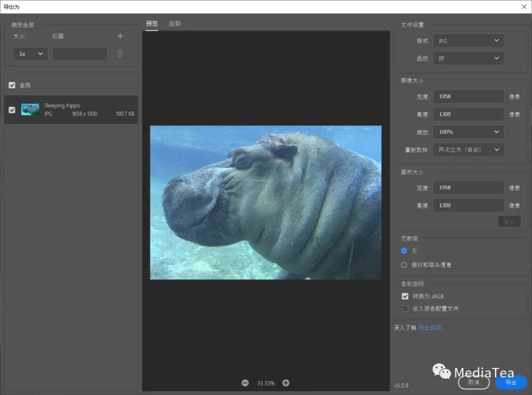Switch to the 双联 two-up tab
Screen dimensions: 532x395
pos(175,24)
